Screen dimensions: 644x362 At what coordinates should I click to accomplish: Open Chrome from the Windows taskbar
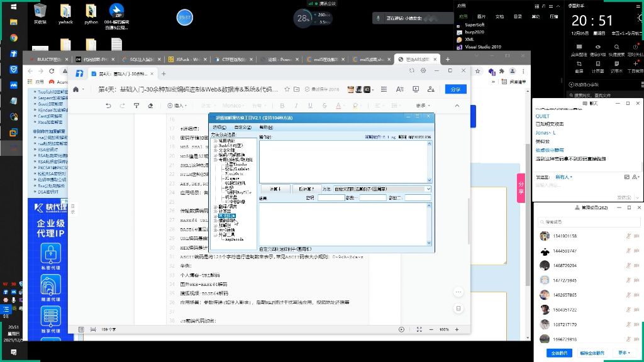[x=14, y=38]
